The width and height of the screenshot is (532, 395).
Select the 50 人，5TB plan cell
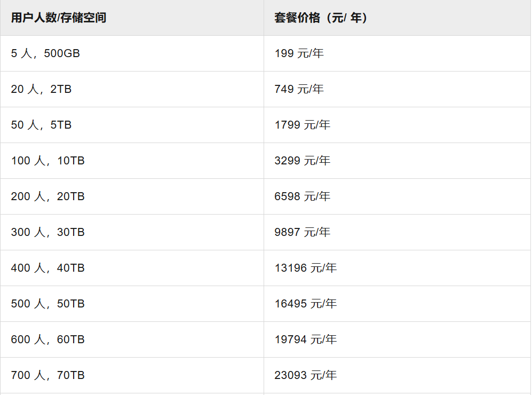click(41, 125)
